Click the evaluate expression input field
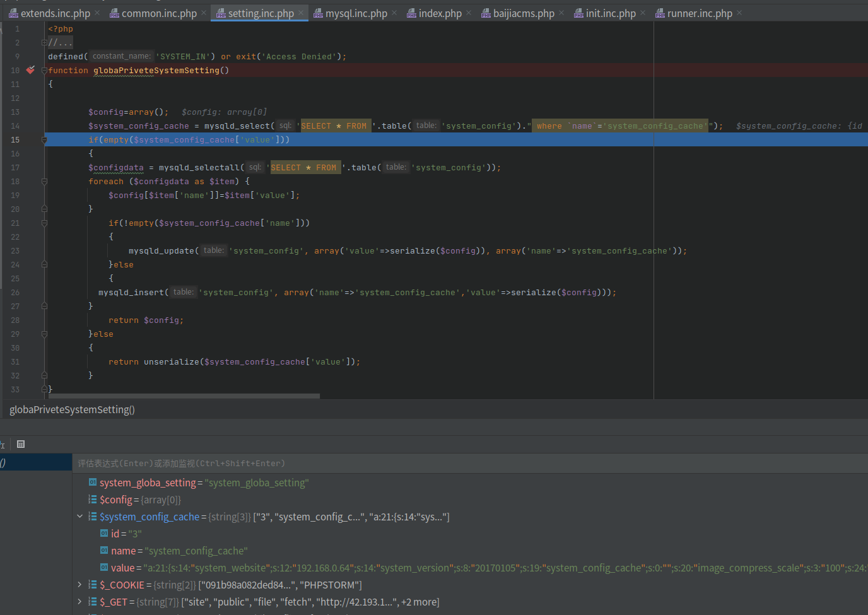The height and width of the screenshot is (615, 868). tap(470, 463)
